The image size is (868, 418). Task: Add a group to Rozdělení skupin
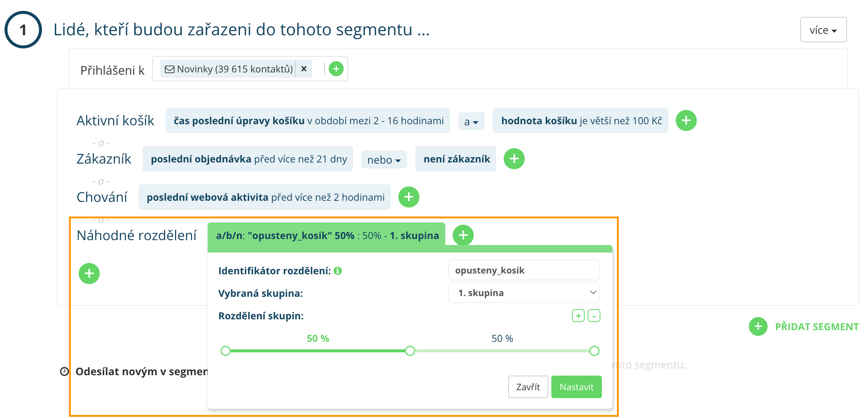(x=578, y=316)
